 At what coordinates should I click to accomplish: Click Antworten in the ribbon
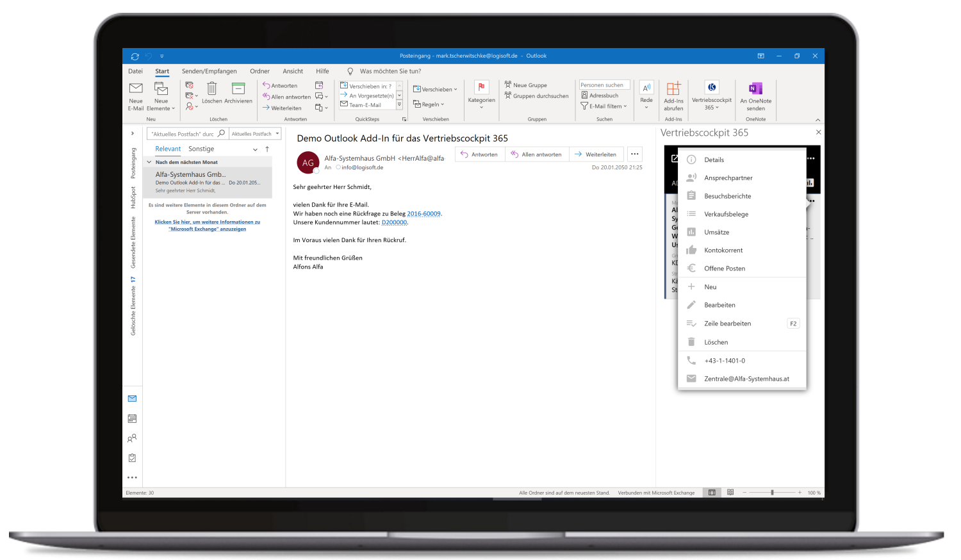tap(280, 85)
